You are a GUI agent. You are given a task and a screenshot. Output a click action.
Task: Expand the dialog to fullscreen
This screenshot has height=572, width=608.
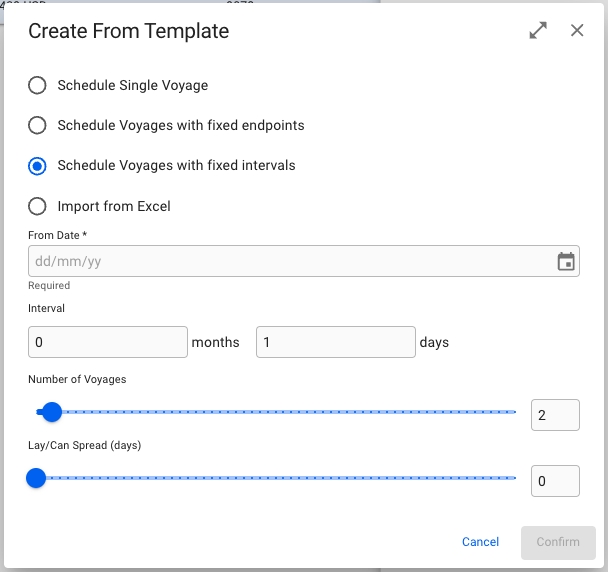tap(538, 31)
